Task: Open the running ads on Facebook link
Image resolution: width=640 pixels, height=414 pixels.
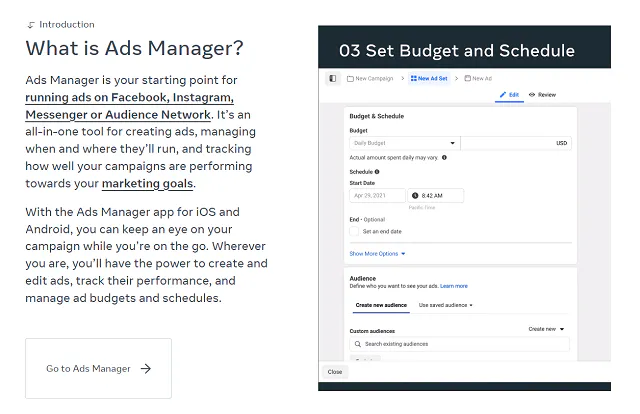Action: (129, 106)
